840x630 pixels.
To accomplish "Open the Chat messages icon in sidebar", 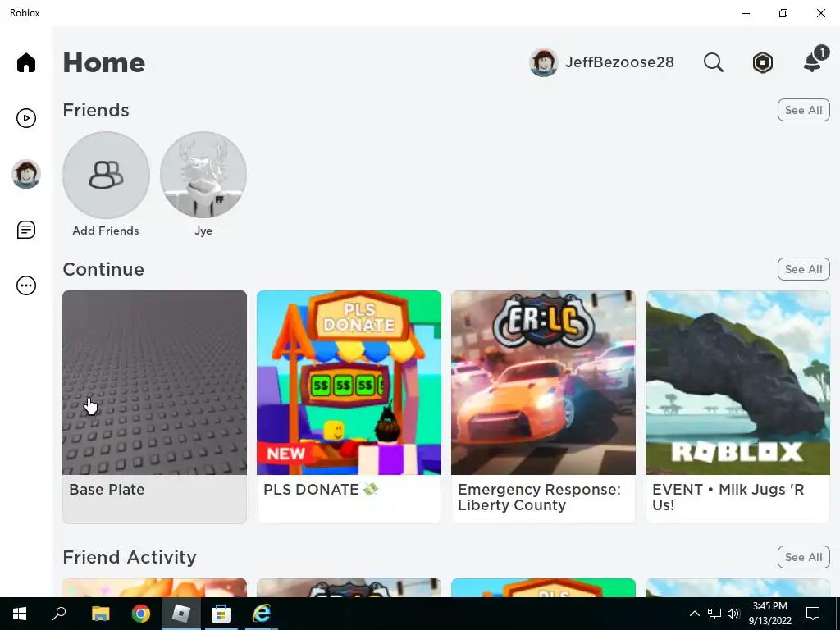I will [x=25, y=230].
